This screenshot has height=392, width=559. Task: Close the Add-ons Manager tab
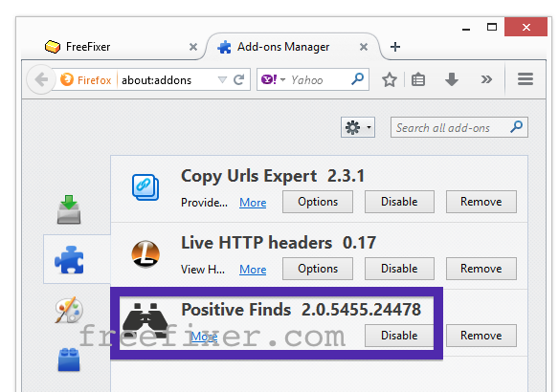[364, 47]
